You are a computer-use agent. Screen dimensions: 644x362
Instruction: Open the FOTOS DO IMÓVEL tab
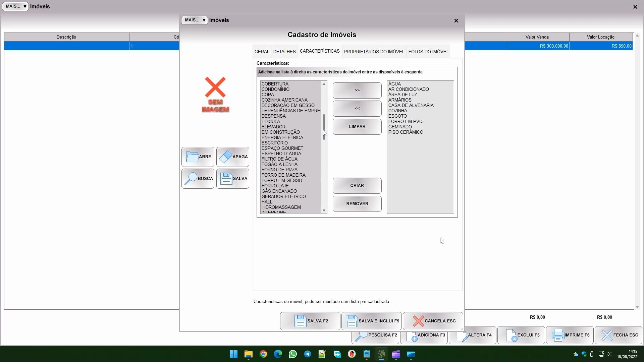tap(428, 52)
